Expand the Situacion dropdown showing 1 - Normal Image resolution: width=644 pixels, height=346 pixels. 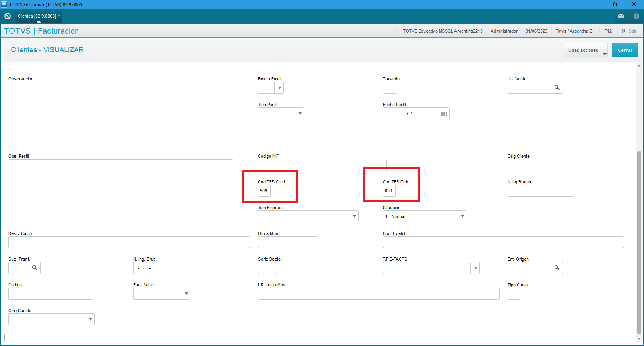point(462,216)
